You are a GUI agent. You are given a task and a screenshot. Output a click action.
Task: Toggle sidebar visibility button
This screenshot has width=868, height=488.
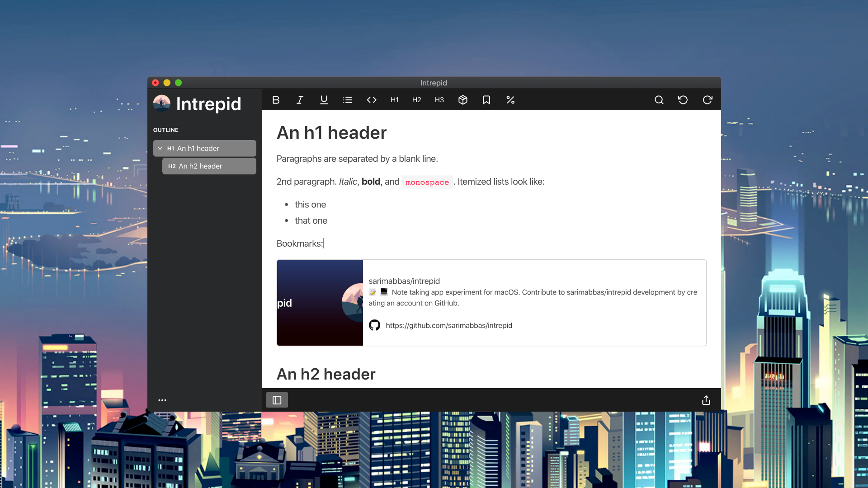[277, 400]
